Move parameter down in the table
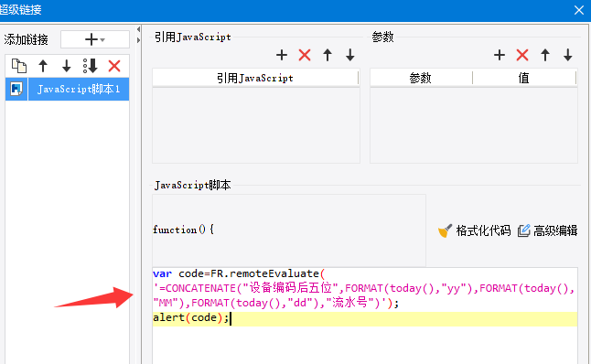591x364 pixels. click(x=568, y=55)
